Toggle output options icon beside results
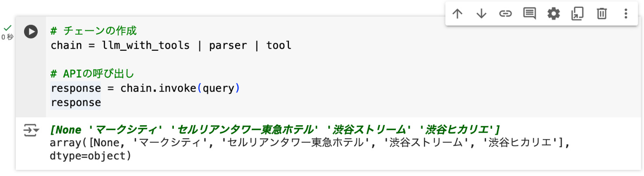Image resolution: width=644 pixels, height=176 pixels. click(31, 130)
